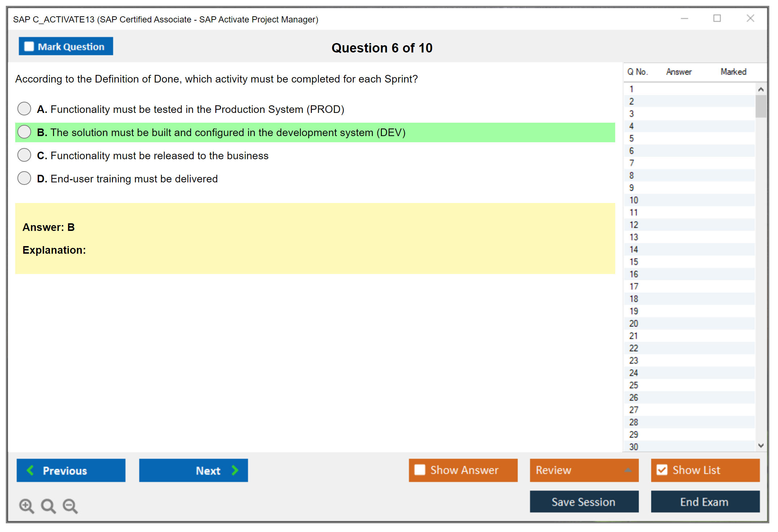Uncheck the Show List checkbox
This screenshot has height=532, width=778.
point(662,470)
